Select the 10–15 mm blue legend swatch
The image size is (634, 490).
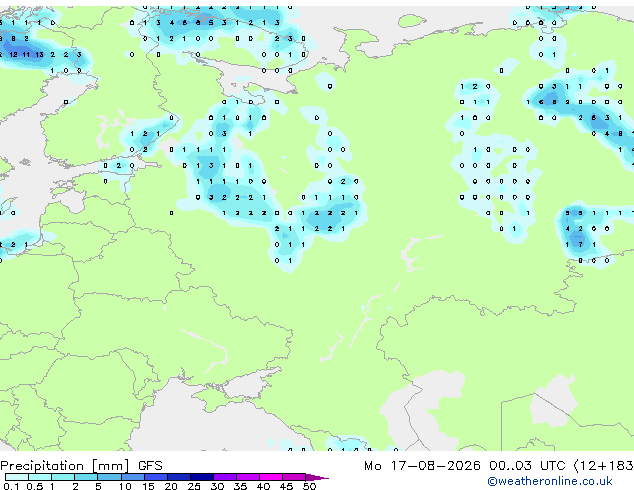tap(132, 477)
